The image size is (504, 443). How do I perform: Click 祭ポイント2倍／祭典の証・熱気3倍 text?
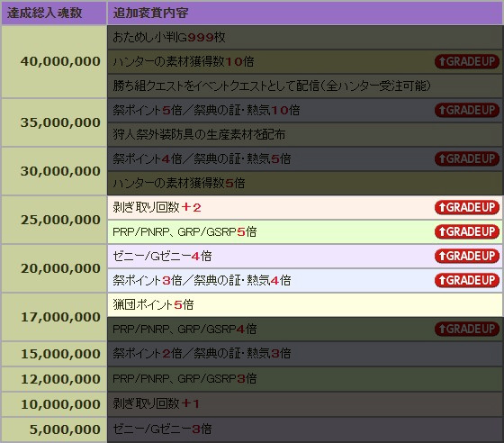tap(202, 353)
